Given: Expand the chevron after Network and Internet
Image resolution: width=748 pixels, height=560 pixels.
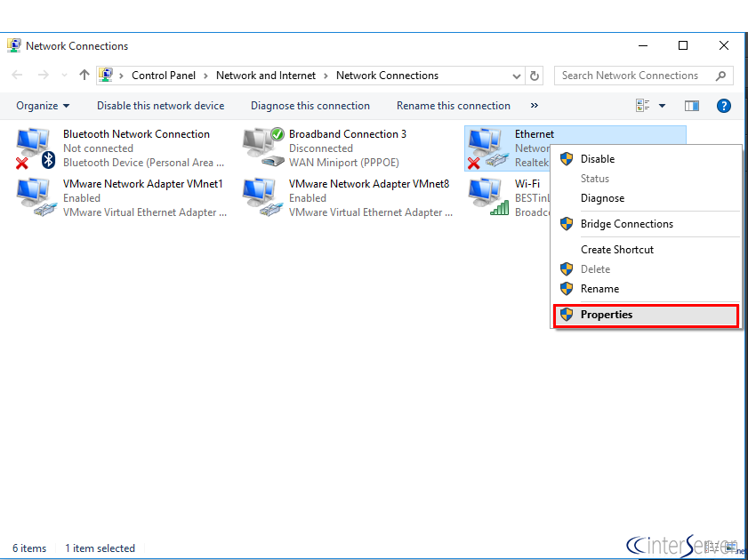Looking at the screenshot, I should 326,76.
